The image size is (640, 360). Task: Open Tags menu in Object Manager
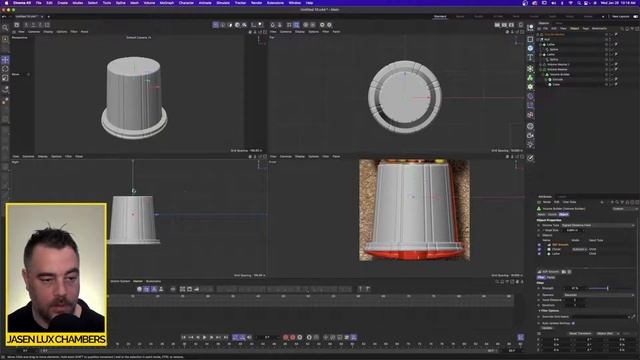click(585, 29)
